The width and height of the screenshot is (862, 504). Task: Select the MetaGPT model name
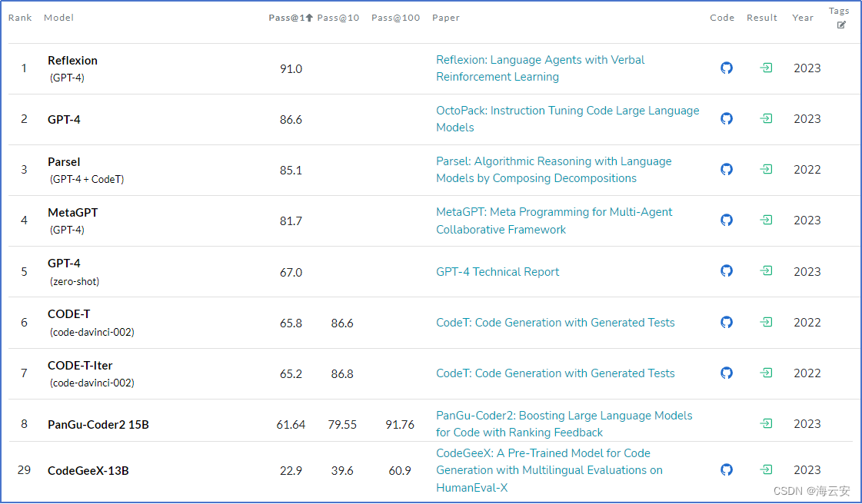click(x=72, y=213)
